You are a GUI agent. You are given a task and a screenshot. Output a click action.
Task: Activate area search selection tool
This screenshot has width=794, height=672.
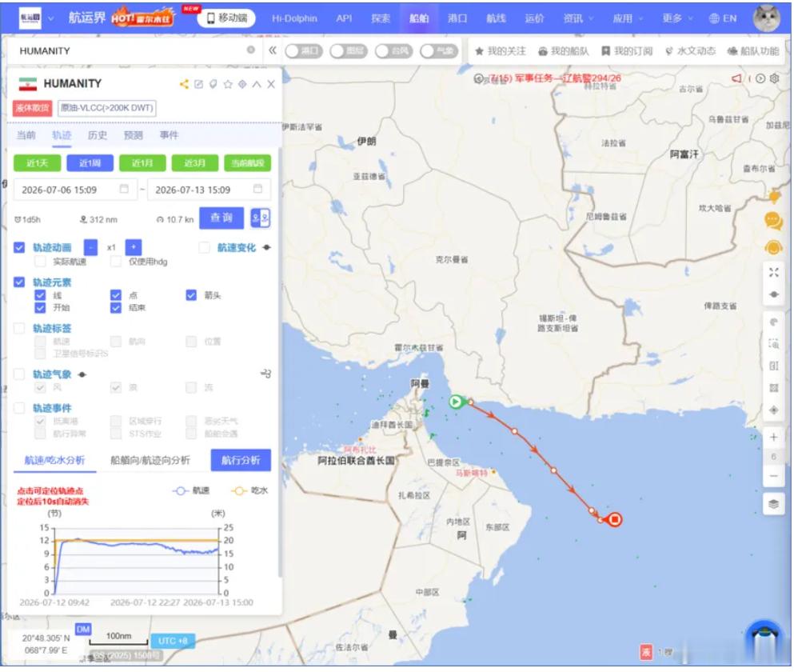[x=774, y=344]
